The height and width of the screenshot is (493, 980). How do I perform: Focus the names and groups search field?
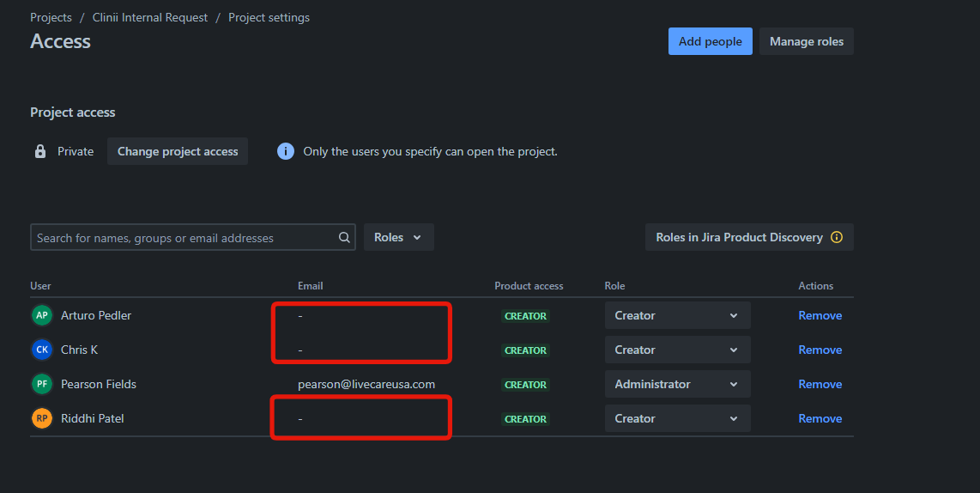tap(185, 238)
